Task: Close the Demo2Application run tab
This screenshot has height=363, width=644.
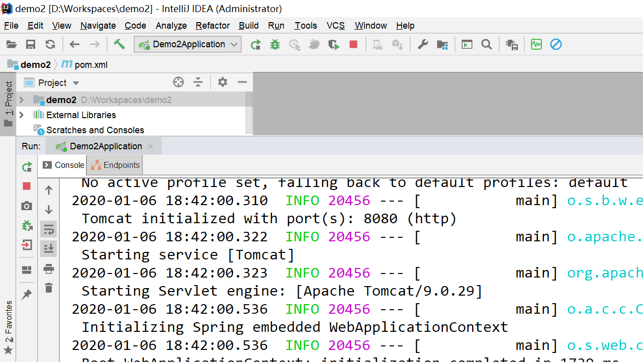Action: (150, 146)
